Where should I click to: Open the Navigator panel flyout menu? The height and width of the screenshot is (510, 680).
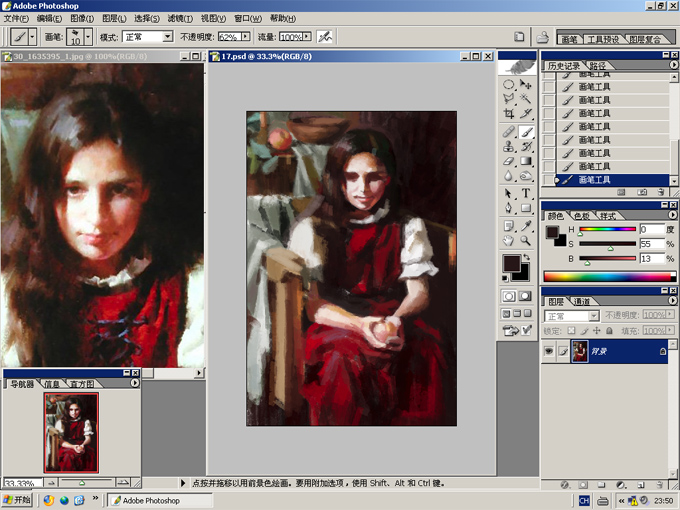pos(135,383)
